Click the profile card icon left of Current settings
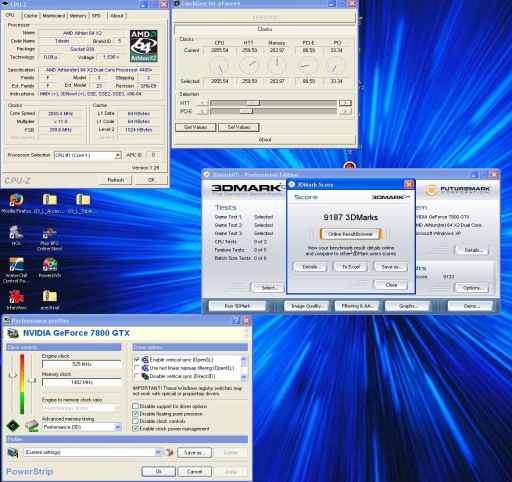Image resolution: width=512 pixels, height=482 pixels. coord(13,452)
